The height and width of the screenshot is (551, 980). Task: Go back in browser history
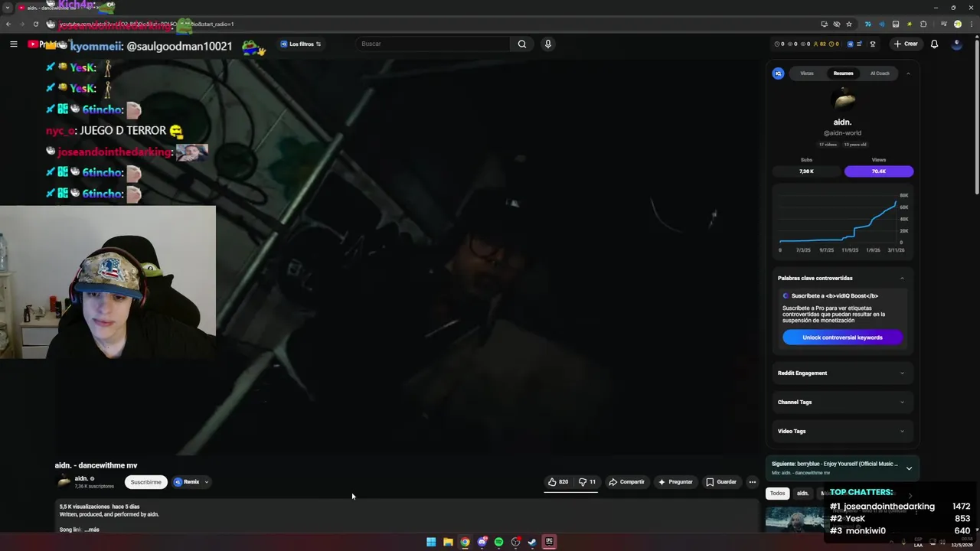[x=8, y=24]
